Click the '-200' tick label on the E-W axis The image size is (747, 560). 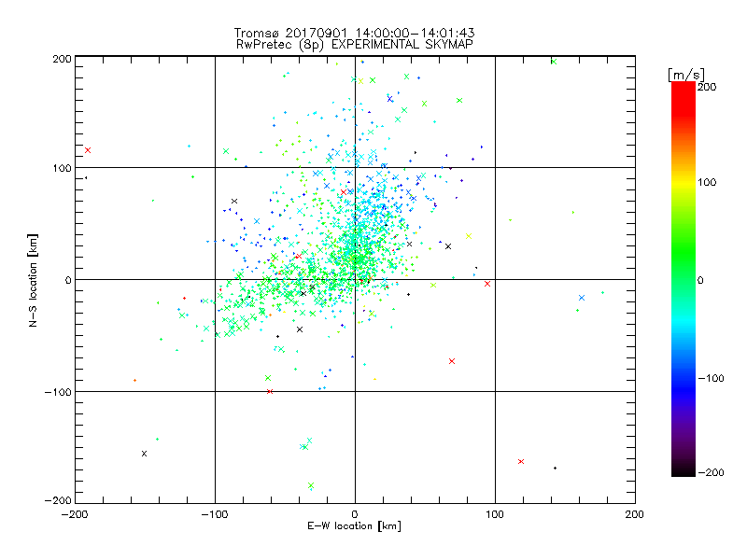click(75, 514)
